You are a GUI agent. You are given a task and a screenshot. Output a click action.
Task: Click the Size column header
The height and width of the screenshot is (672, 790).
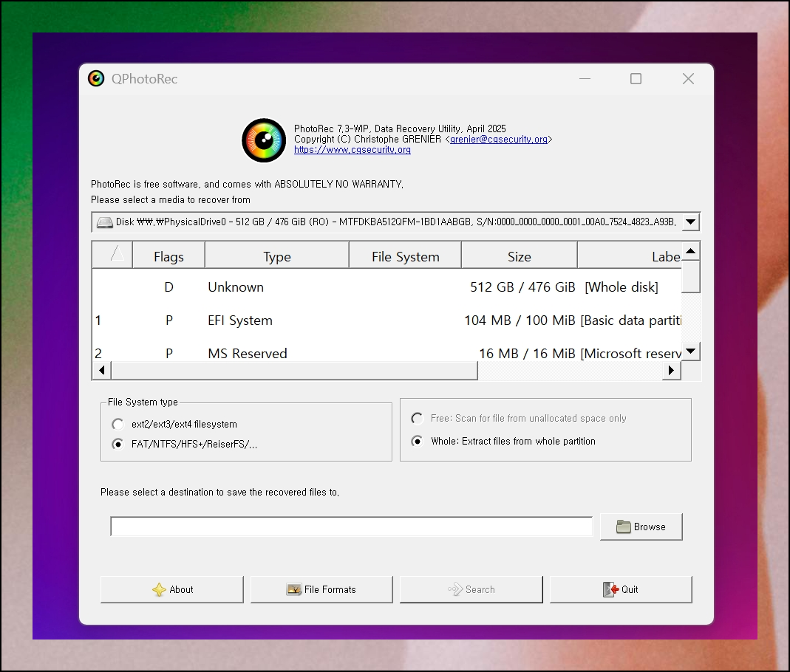pyautogui.click(x=519, y=256)
